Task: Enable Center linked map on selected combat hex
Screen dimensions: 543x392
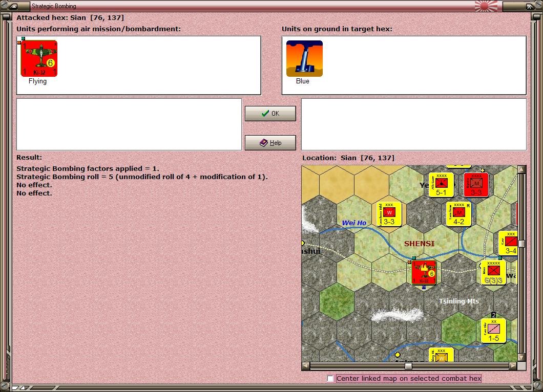Action: [330, 379]
